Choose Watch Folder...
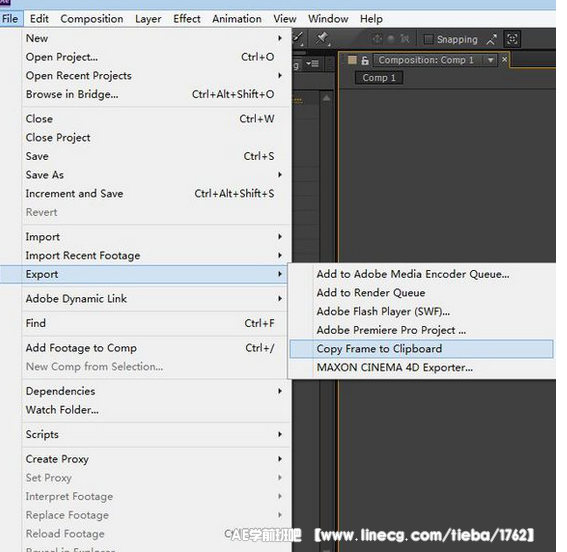Image resolution: width=567 pixels, height=552 pixels. tap(155, 410)
